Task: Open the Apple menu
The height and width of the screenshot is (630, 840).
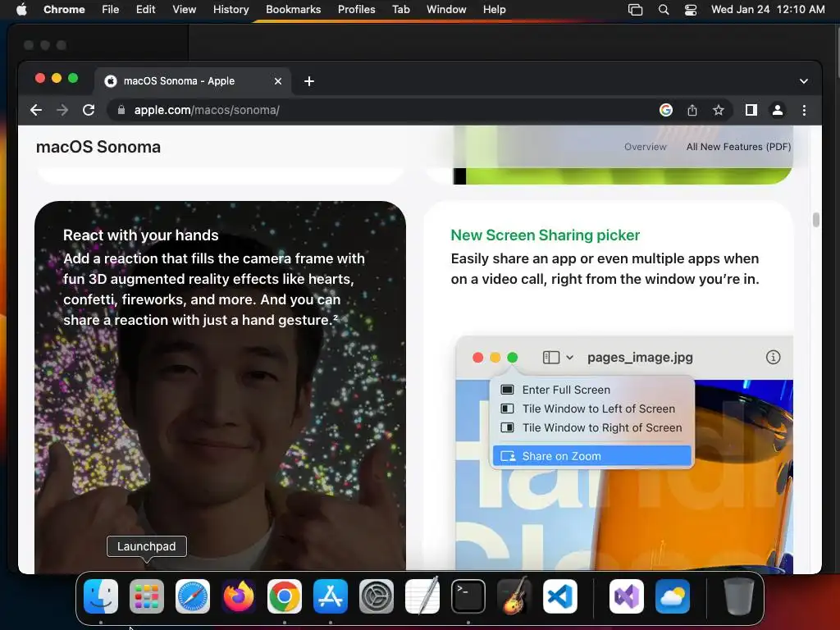Action: click(21, 10)
